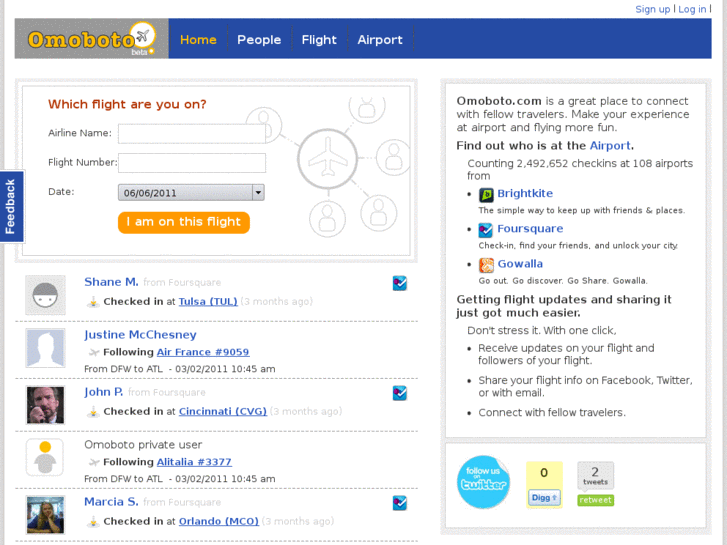
Task: Click the Gowalla icon in sidebar
Action: [486, 265]
